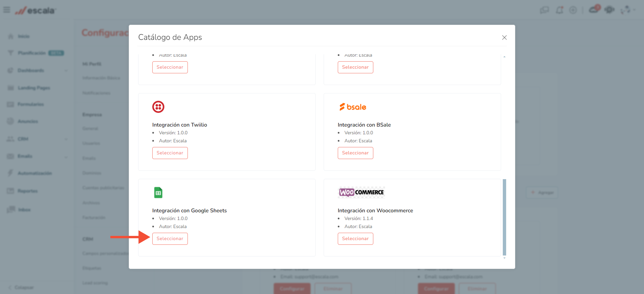Click the Inicio home icon in sidebar
Viewport: 644px width, 294px height.
click(11, 36)
